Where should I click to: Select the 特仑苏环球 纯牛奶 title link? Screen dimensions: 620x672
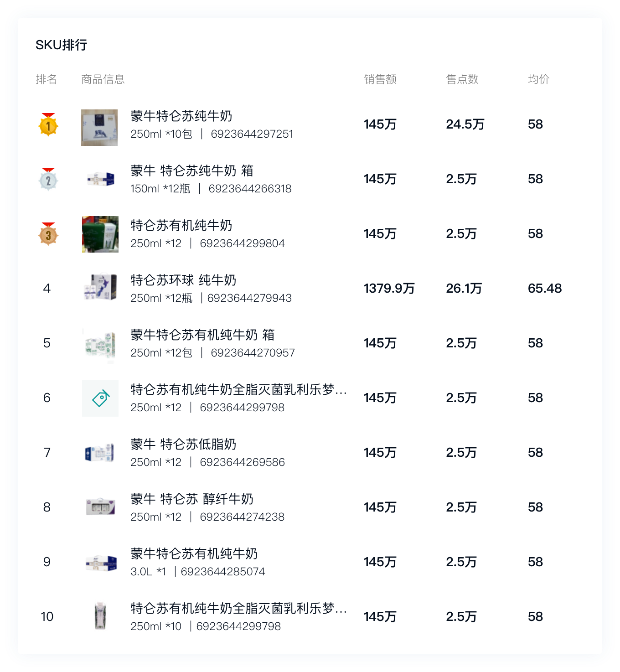[183, 280]
